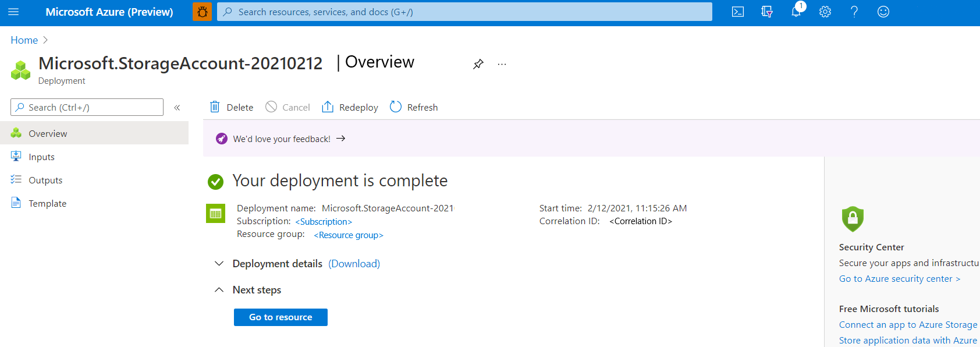
Task: Go to Home breadcrumb
Action: click(24, 40)
